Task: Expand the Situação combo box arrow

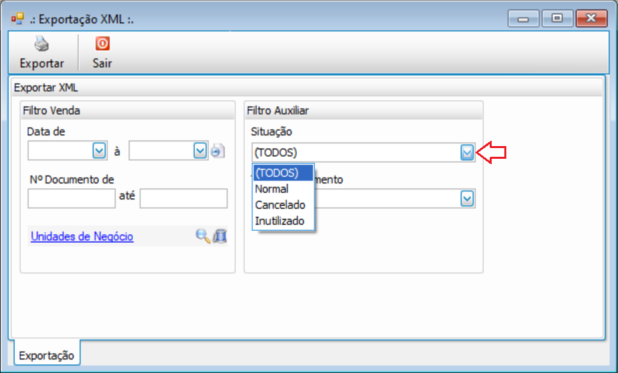Action: [467, 152]
